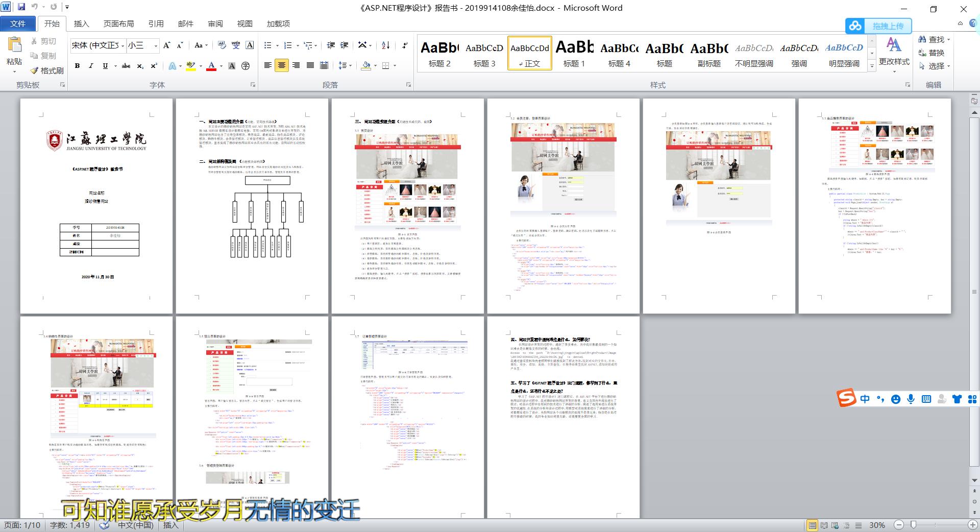
Task: Show or hide paragraph marks
Action: click(405, 45)
